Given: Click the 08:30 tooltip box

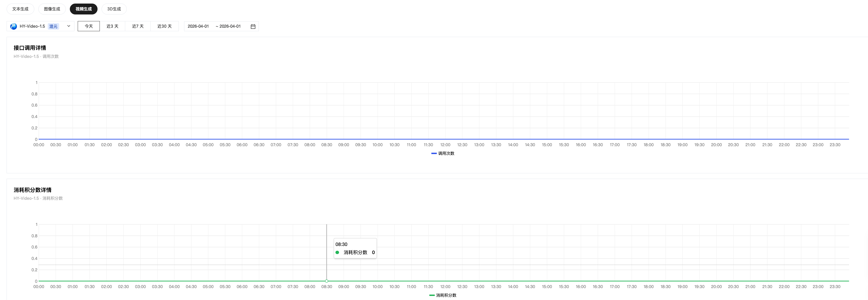Looking at the screenshot, I should 355,248.
